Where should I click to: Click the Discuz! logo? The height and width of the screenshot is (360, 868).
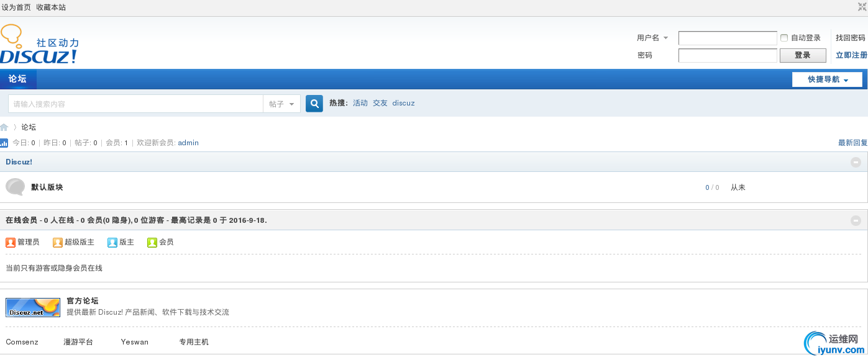40,45
